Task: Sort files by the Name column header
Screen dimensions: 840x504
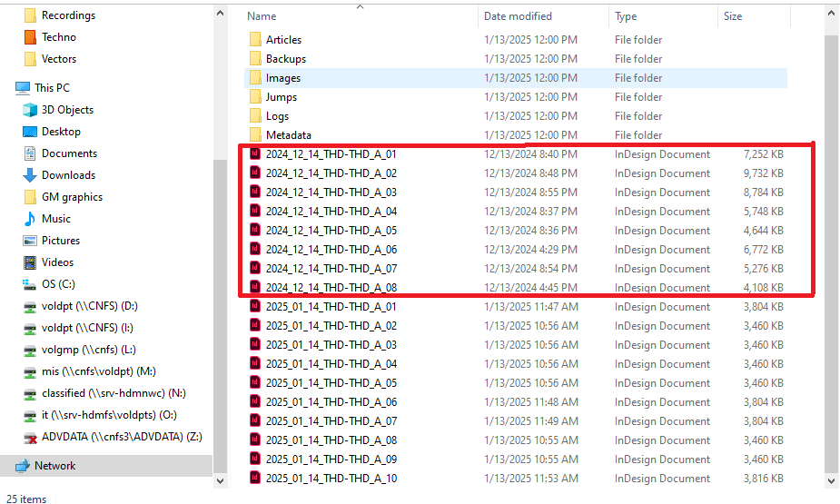Action: pos(262,16)
